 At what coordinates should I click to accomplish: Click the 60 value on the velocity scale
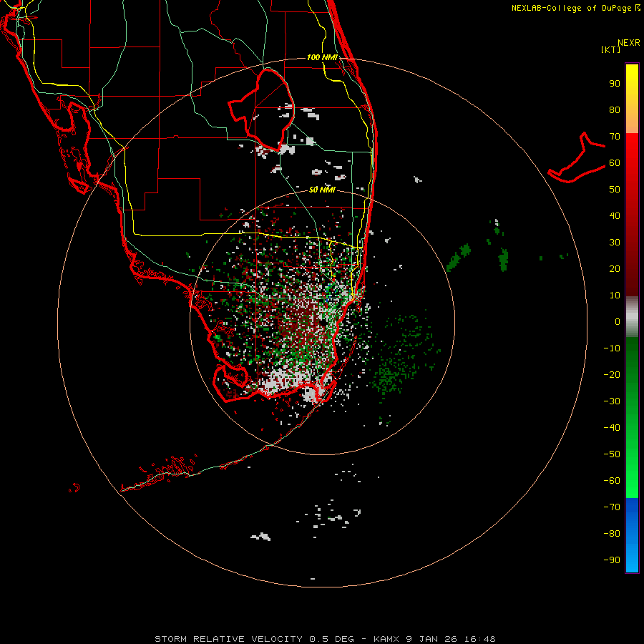[615, 163]
